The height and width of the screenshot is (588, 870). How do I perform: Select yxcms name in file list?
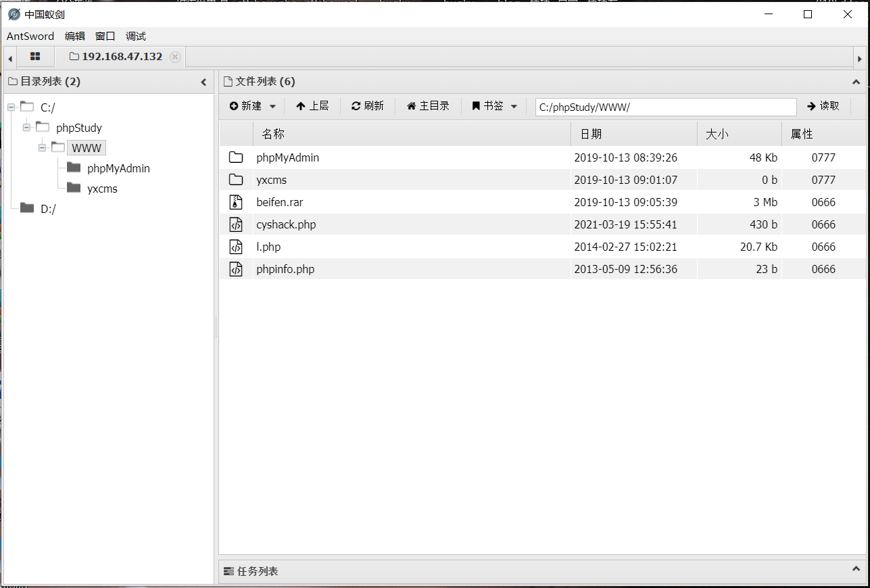pyautogui.click(x=272, y=180)
